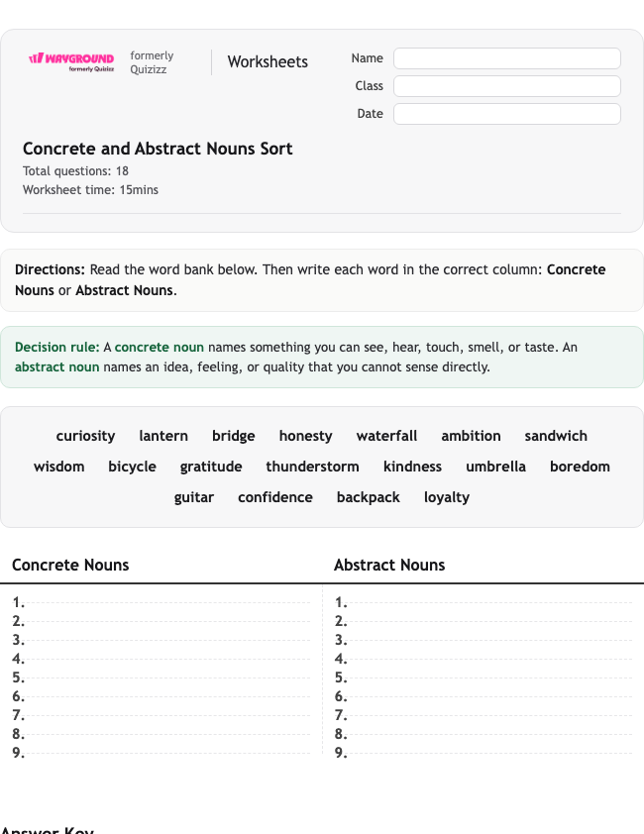Click line 5 under Concrete Nouns
This screenshot has width=644, height=834.
coord(161,678)
